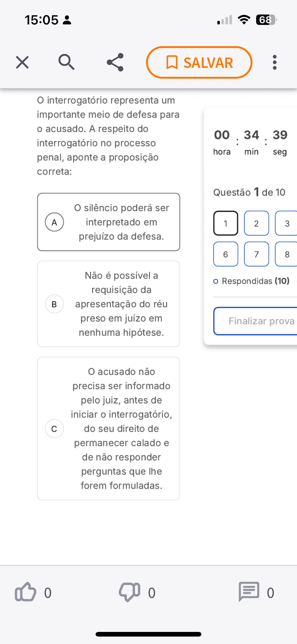This screenshot has width=297, height=644.
Task: Open the three-dot overflow menu
Action: coord(274,62)
